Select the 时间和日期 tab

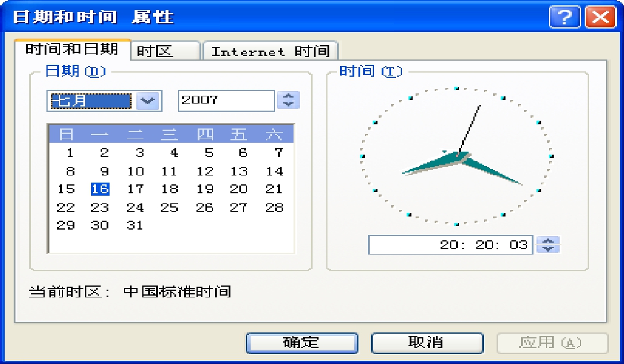[x=72, y=49]
